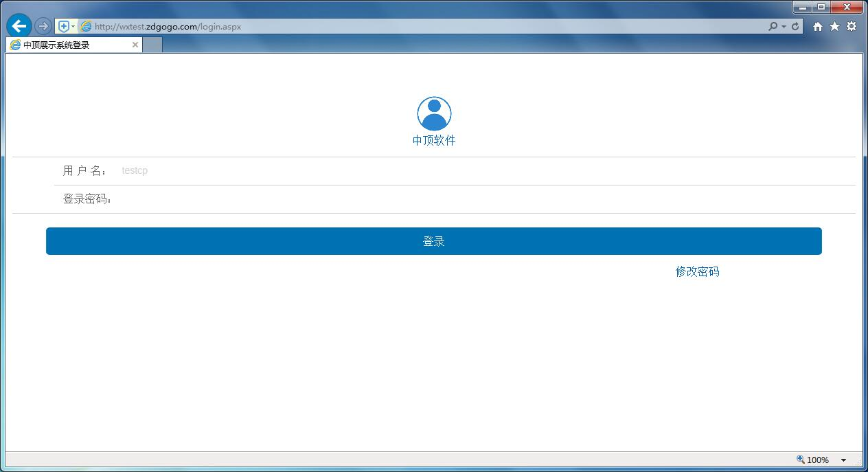The height and width of the screenshot is (472, 868).
Task: Close the 中顶展示系统登录 tab
Action: (x=135, y=45)
